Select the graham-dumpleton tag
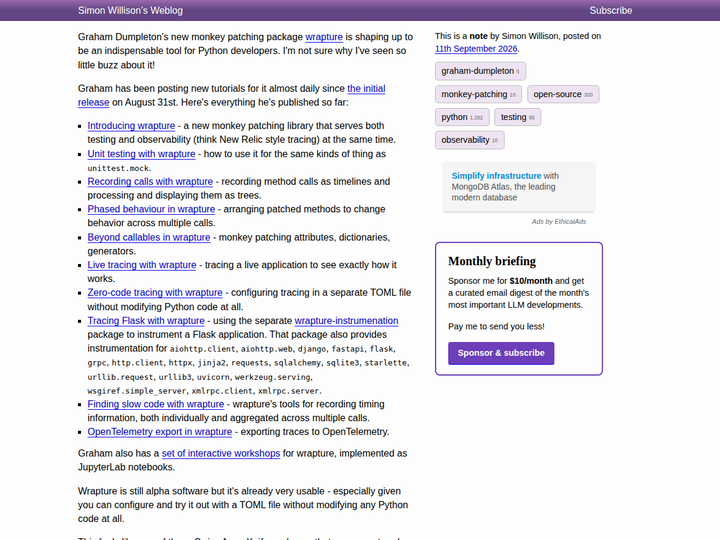720x540 pixels. [480, 71]
